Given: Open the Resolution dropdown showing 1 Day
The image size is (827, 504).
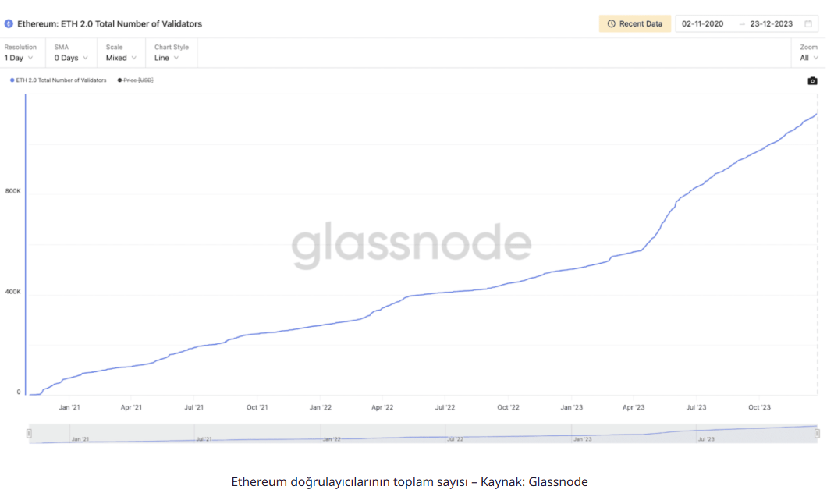Looking at the screenshot, I should pos(20,57).
